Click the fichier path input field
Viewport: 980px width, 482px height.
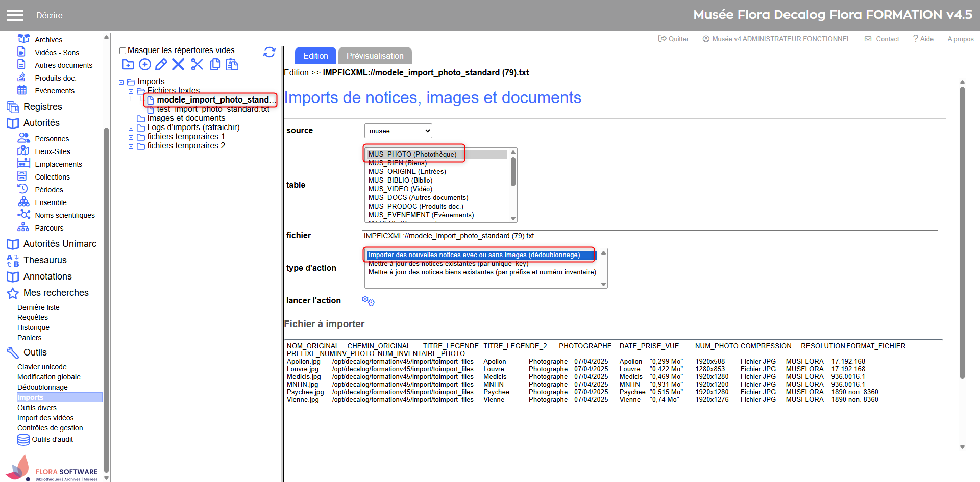(x=650, y=236)
